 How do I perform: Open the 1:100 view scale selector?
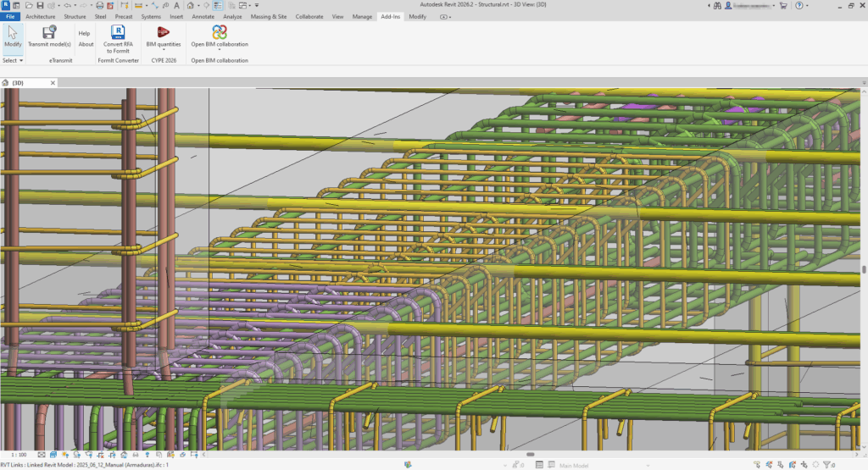pyautogui.click(x=17, y=455)
